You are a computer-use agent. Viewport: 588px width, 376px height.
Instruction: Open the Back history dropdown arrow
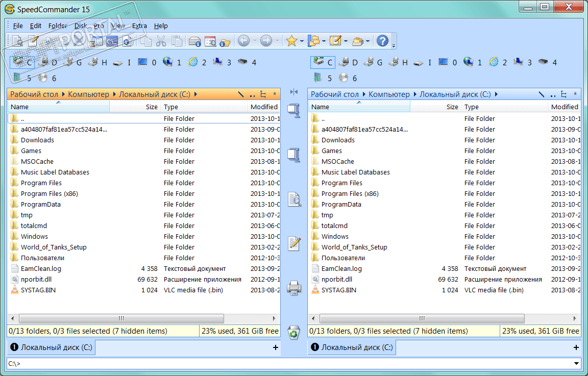255,40
